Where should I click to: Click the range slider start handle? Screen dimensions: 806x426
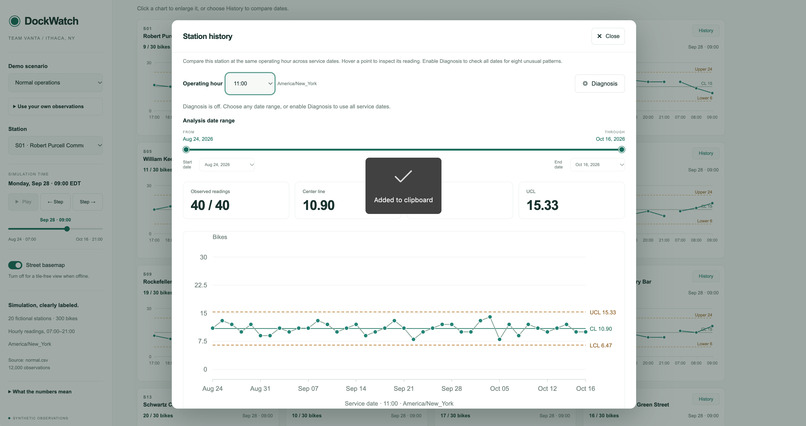pyautogui.click(x=186, y=150)
